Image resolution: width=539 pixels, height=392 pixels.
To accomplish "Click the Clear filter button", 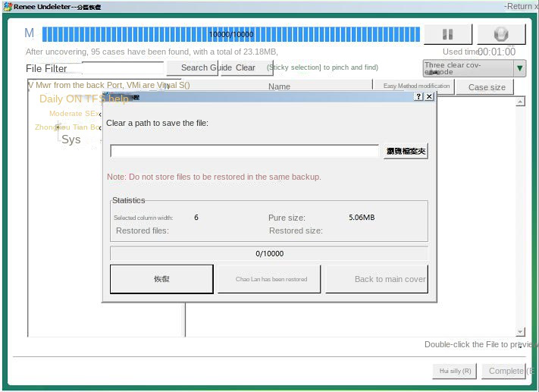I will click(247, 67).
